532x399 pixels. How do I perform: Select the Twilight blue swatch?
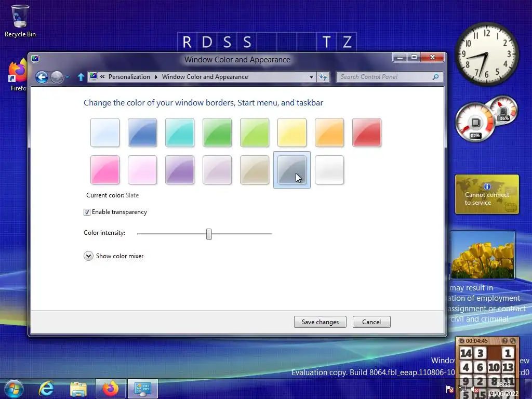tap(142, 132)
